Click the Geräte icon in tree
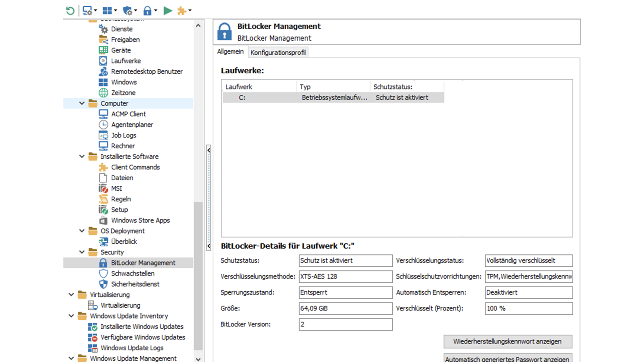Screen dimensions: 644x362 (x=103, y=50)
